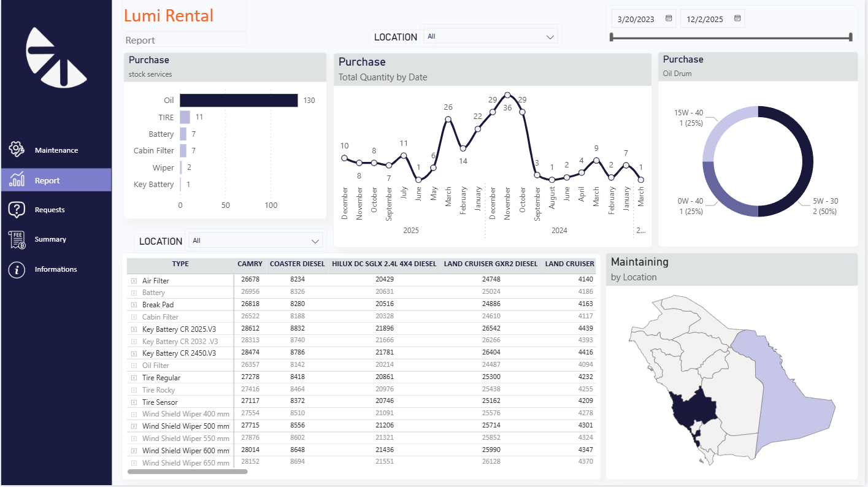Navigate to the Requests page
Screen dimensions: 868x487
50,210
